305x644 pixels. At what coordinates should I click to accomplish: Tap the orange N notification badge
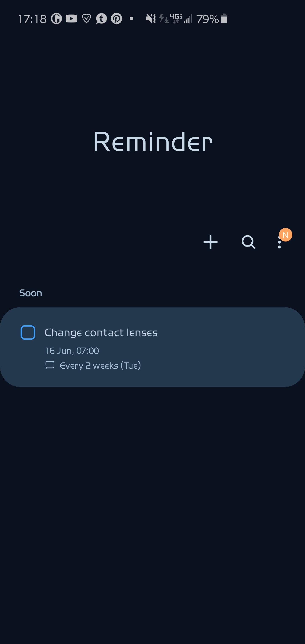[x=286, y=235]
